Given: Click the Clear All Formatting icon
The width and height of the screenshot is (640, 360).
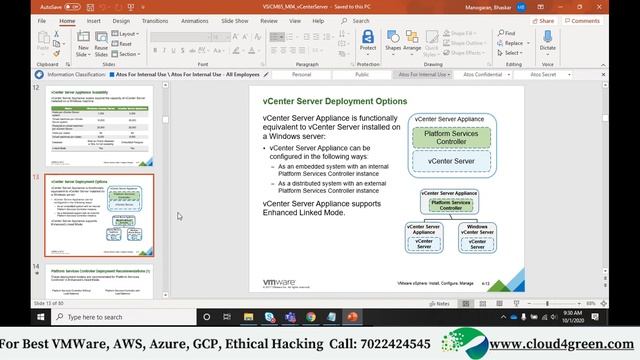Looking at the screenshot, I should [258, 37].
